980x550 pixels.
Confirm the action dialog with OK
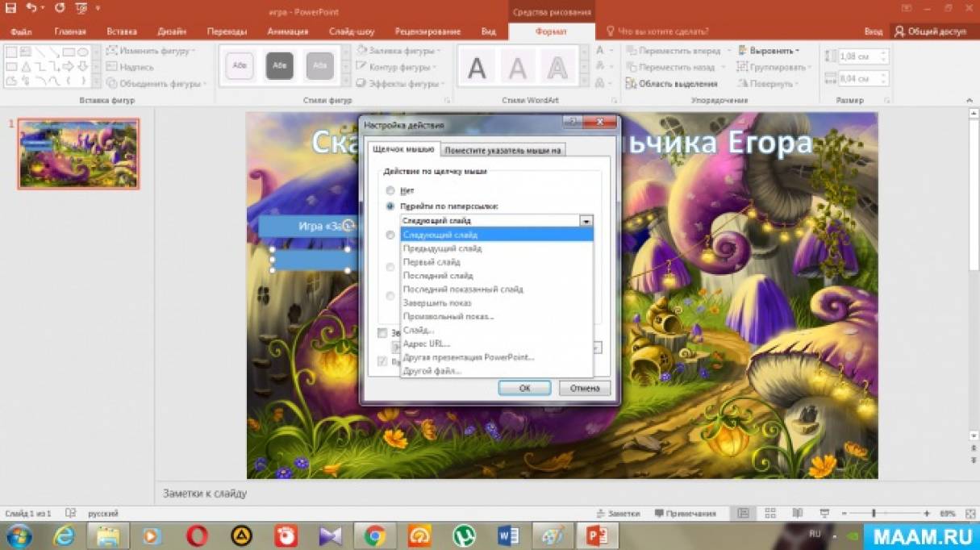click(x=524, y=388)
